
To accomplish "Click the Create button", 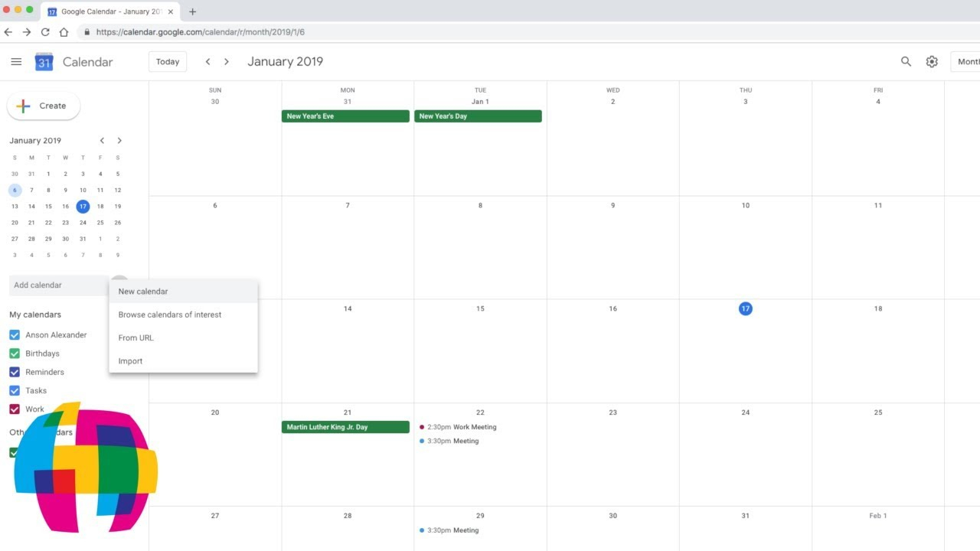I will pos(44,106).
